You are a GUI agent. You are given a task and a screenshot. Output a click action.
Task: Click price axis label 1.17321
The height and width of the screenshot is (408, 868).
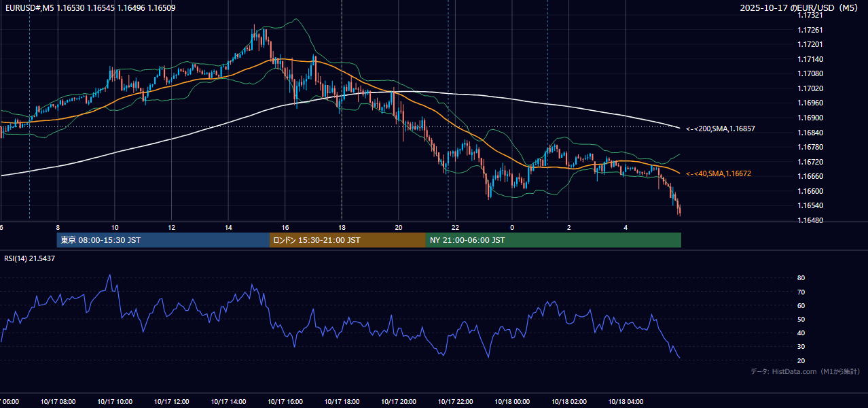(x=810, y=15)
